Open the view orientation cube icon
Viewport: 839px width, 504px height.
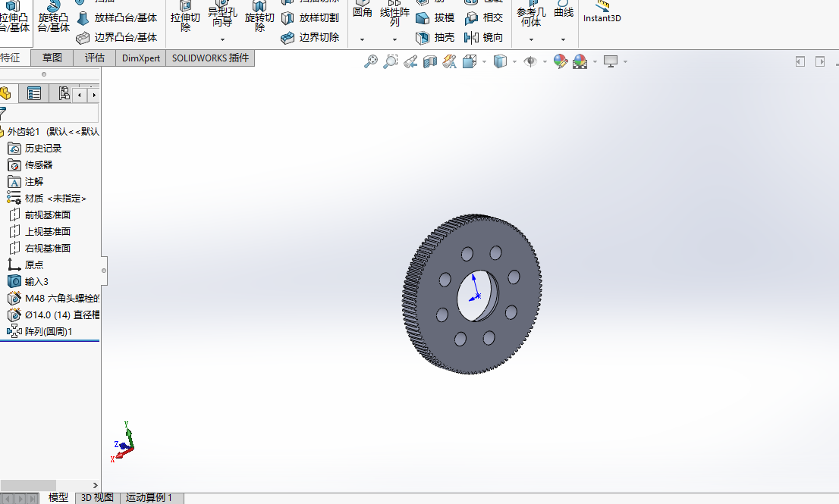coord(470,61)
